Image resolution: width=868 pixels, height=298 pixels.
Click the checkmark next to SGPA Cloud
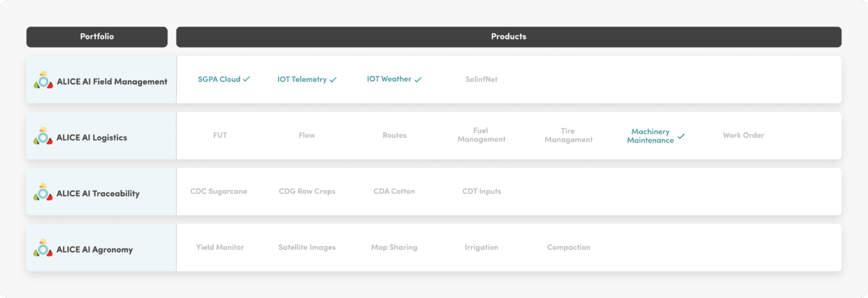tap(247, 79)
